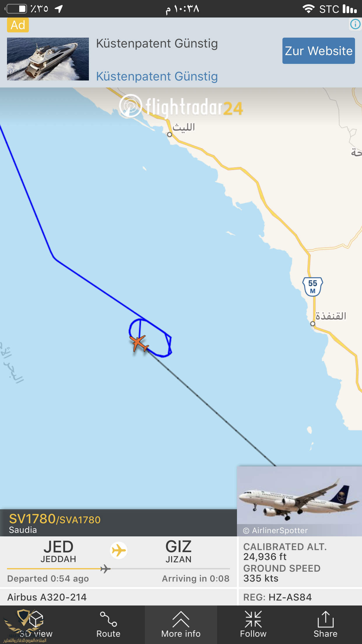Image resolution: width=362 pixels, height=644 pixels.
Task: Expand the More info panel
Action: pyautogui.click(x=181, y=625)
